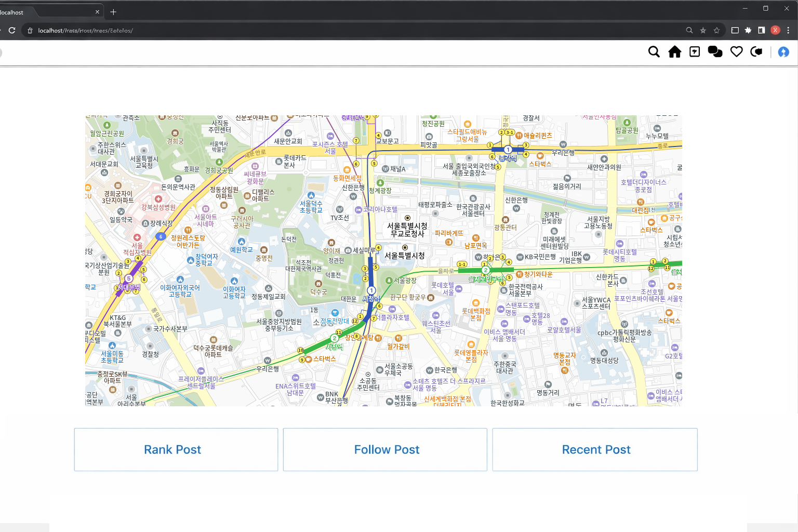Click the 강북삼성병원 hospital label
Image resolution: width=798 pixels, height=532 pixels.
click(158, 207)
